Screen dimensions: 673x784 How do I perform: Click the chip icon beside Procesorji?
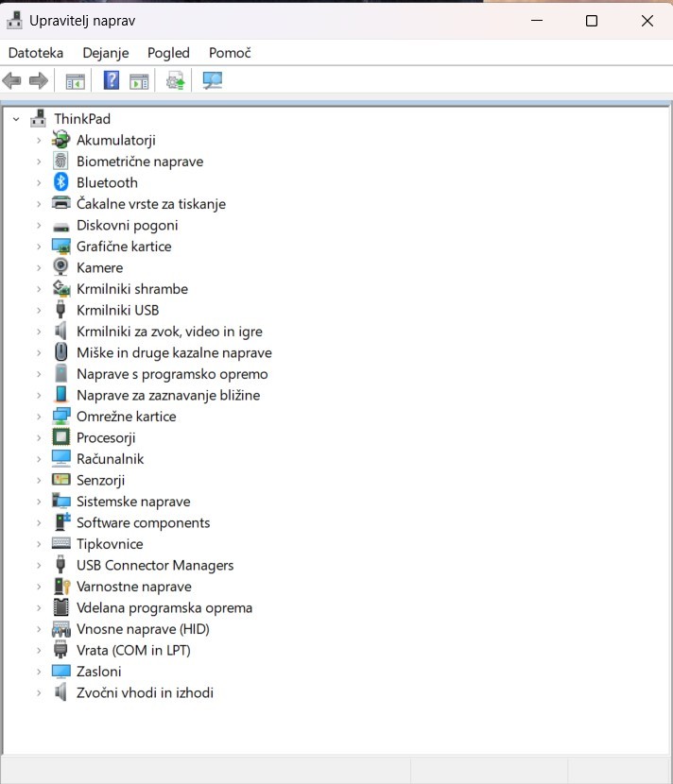[61, 437]
